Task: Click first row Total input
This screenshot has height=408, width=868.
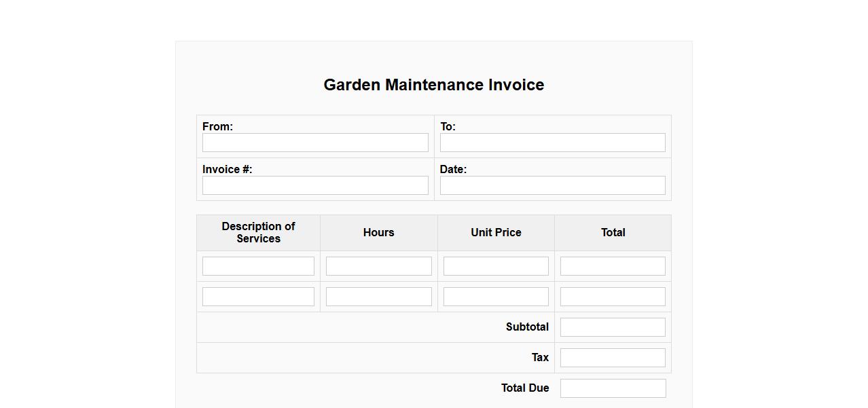Action: point(613,266)
